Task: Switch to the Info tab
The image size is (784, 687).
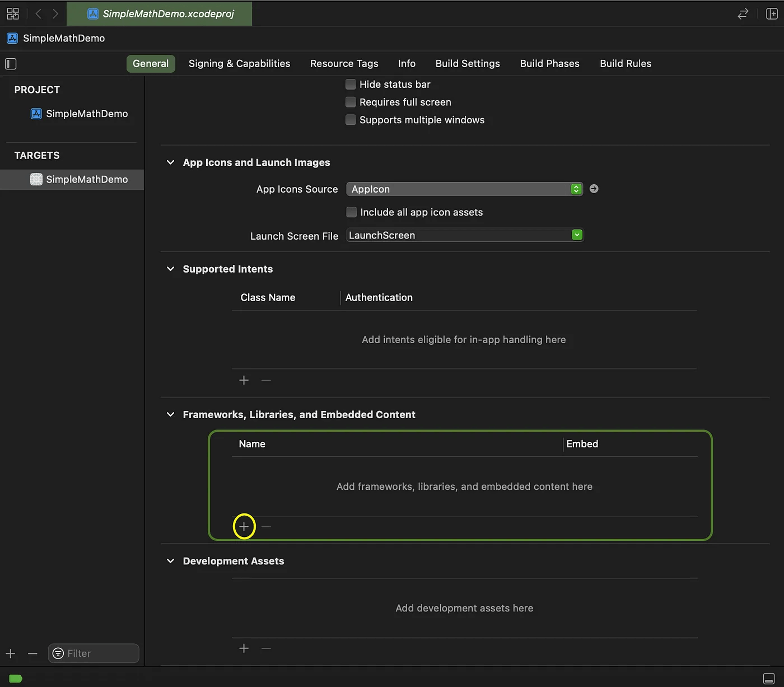Action: pos(407,64)
